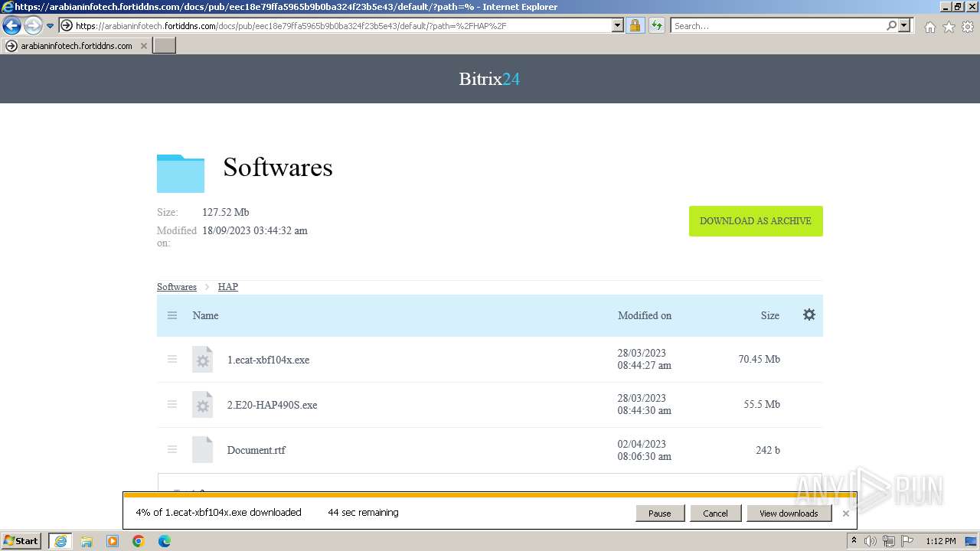Click the download progress bar

(489, 495)
